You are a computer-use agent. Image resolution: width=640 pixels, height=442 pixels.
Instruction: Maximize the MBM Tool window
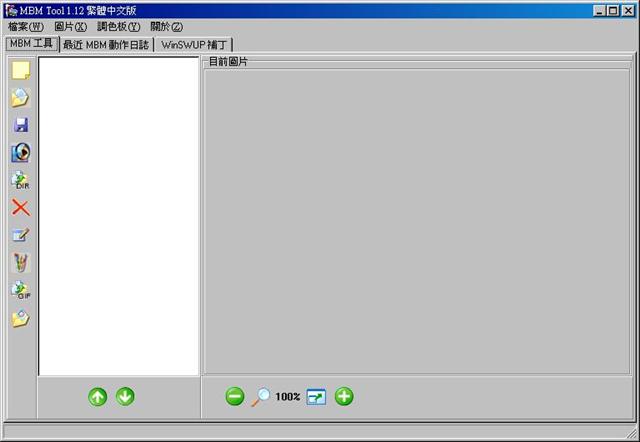pos(613,11)
